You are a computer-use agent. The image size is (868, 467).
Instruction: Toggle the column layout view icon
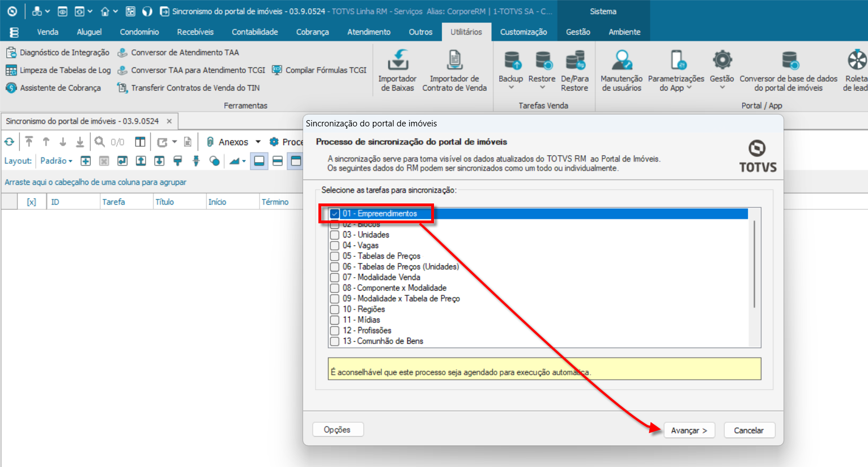140,142
